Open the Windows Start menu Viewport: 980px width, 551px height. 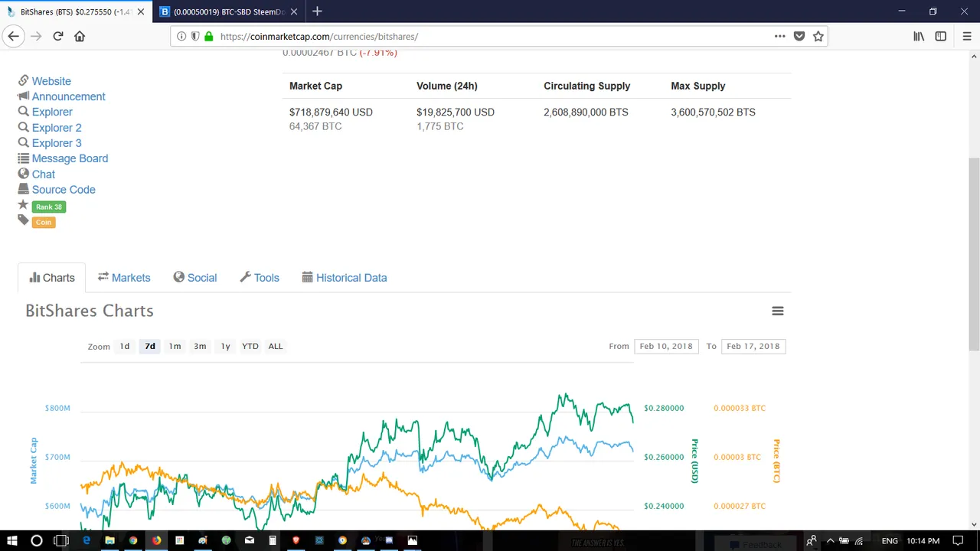12,541
